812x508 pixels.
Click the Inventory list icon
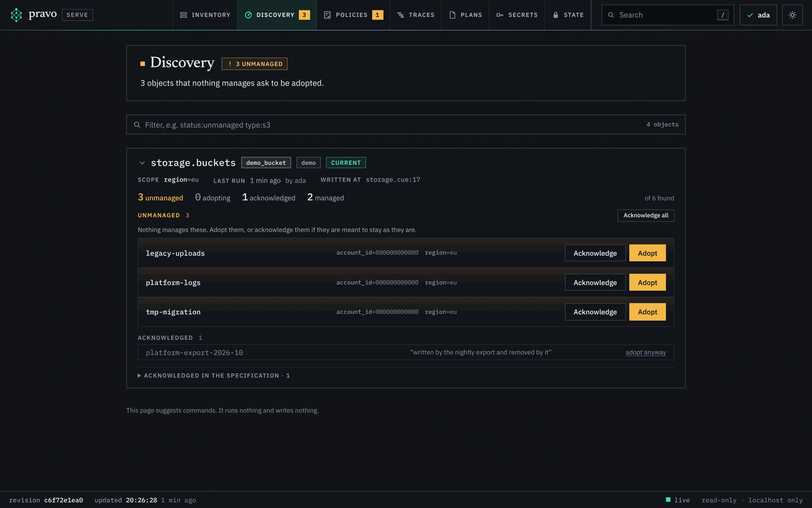pos(183,15)
